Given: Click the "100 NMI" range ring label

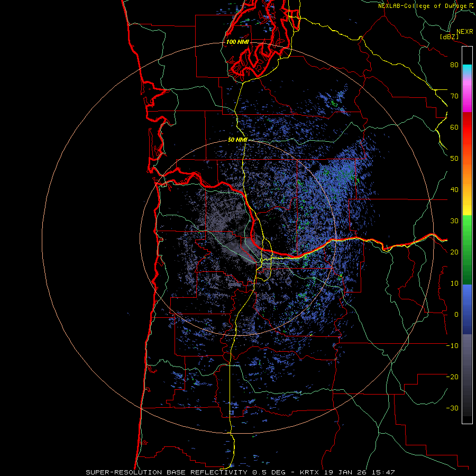Looking at the screenshot, I should pyautogui.click(x=237, y=42).
